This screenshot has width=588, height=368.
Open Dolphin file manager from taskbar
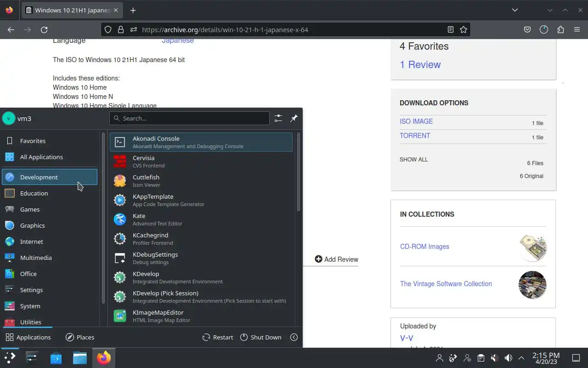coord(80,357)
